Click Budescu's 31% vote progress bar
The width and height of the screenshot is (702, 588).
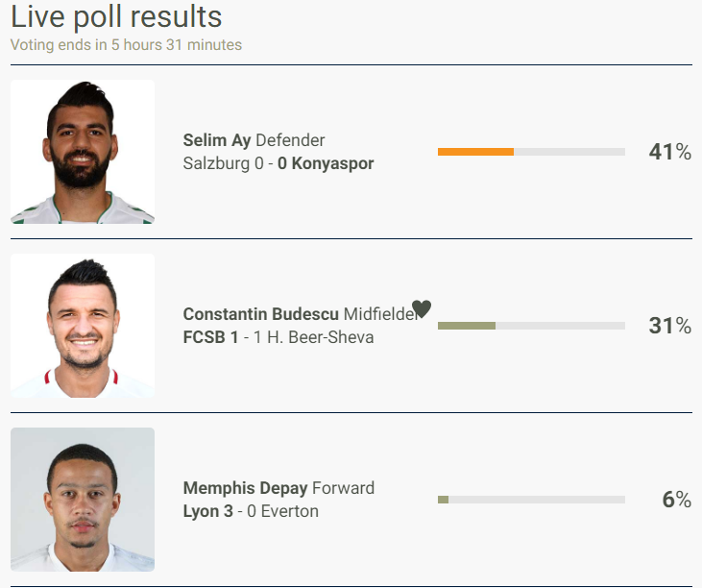tap(530, 326)
